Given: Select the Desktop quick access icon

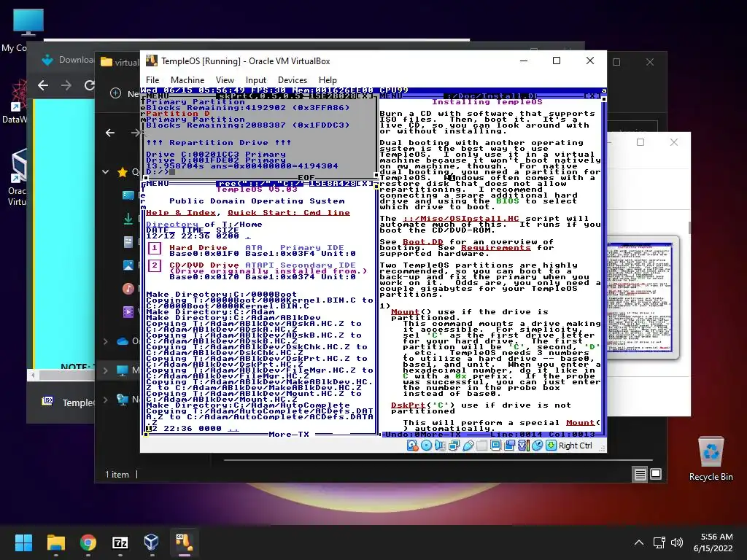Looking at the screenshot, I should [128, 195].
